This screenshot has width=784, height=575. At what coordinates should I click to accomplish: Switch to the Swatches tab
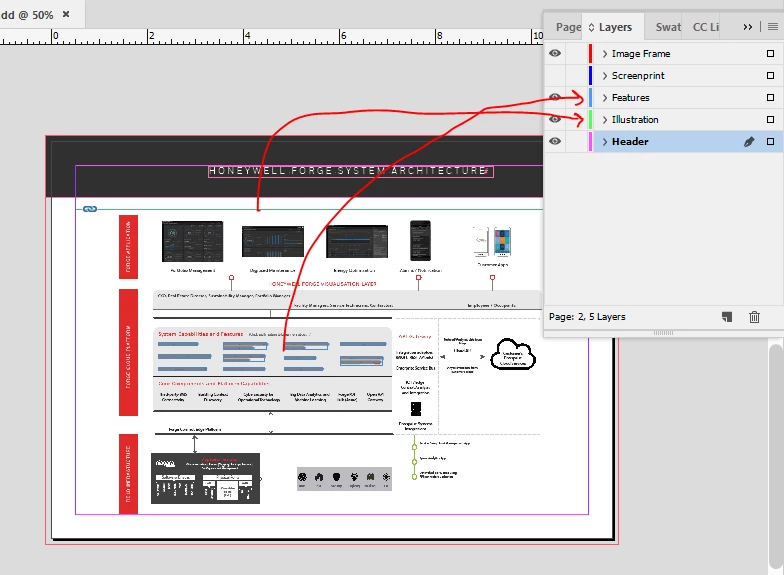(x=668, y=27)
